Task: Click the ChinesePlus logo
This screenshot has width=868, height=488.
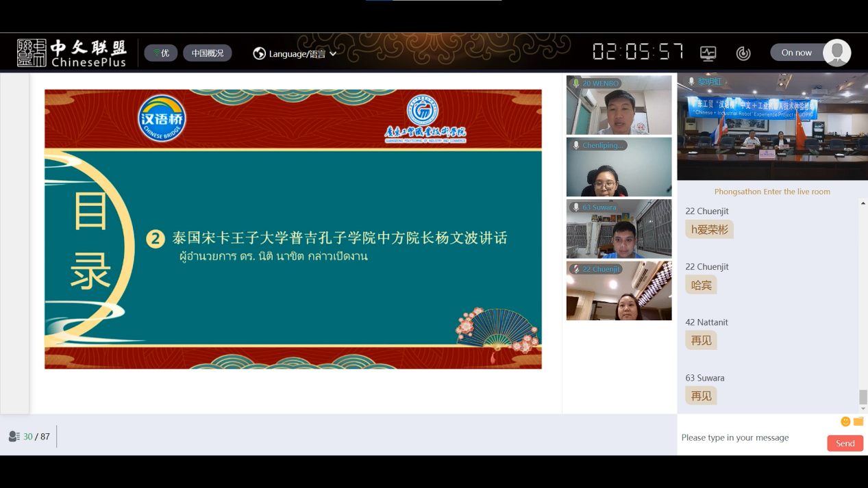Action: (72, 53)
